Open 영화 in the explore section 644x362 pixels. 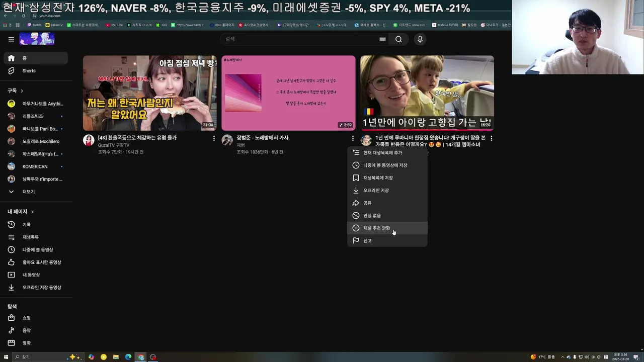pos(35,343)
